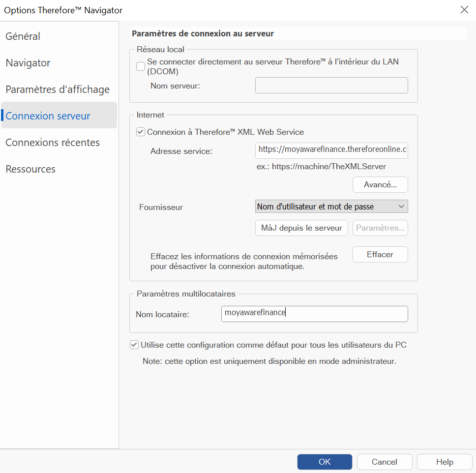
Task: Switch to the Général settings page
Action: pyautogui.click(x=23, y=36)
